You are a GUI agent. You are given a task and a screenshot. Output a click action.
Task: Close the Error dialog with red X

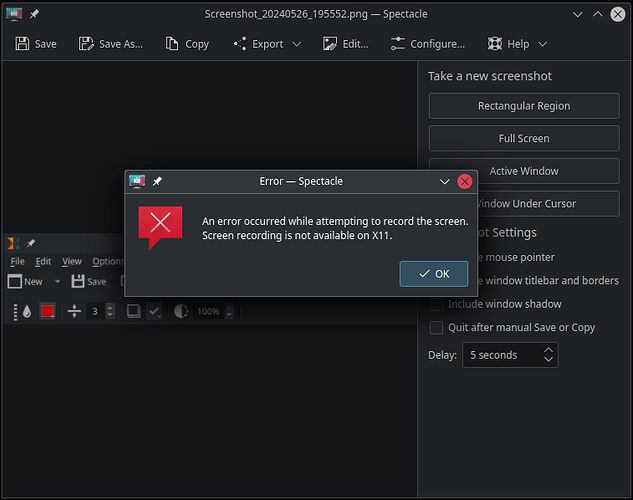coord(465,182)
